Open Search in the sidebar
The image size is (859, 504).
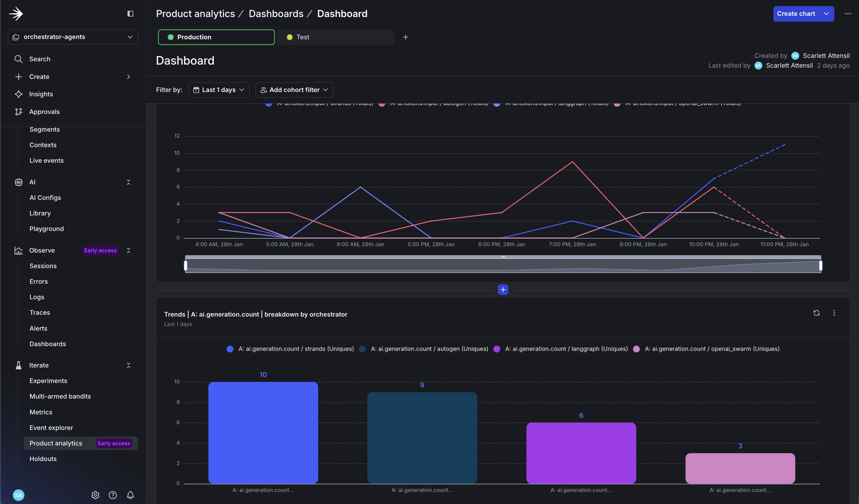pyautogui.click(x=40, y=59)
